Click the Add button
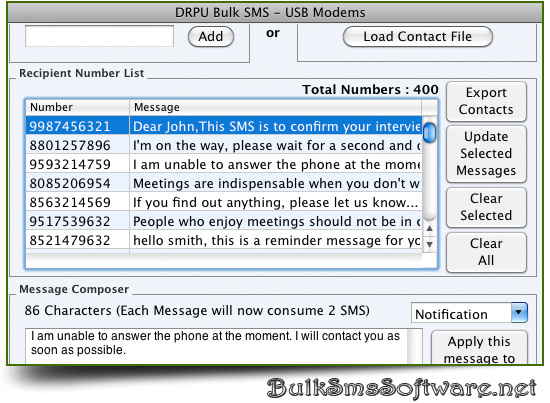The height and width of the screenshot is (403, 550). tap(211, 36)
